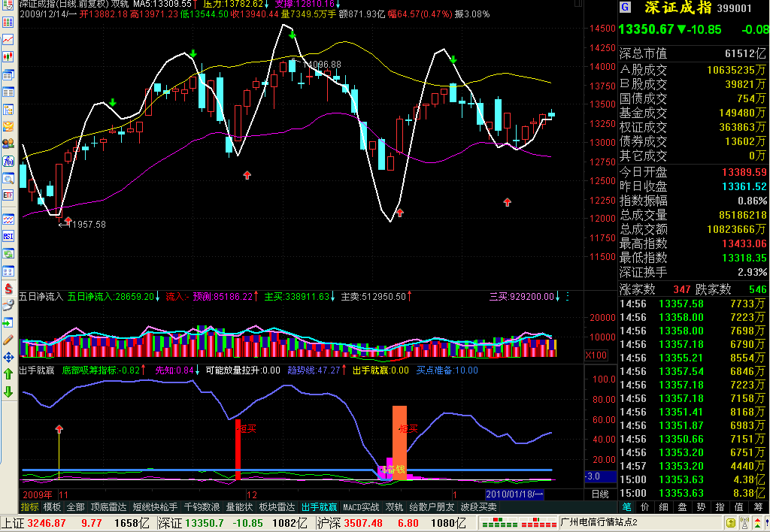Open the magnifier stock search icon
Image resolution: width=770 pixels, height=532 pixels.
pyautogui.click(x=8, y=178)
